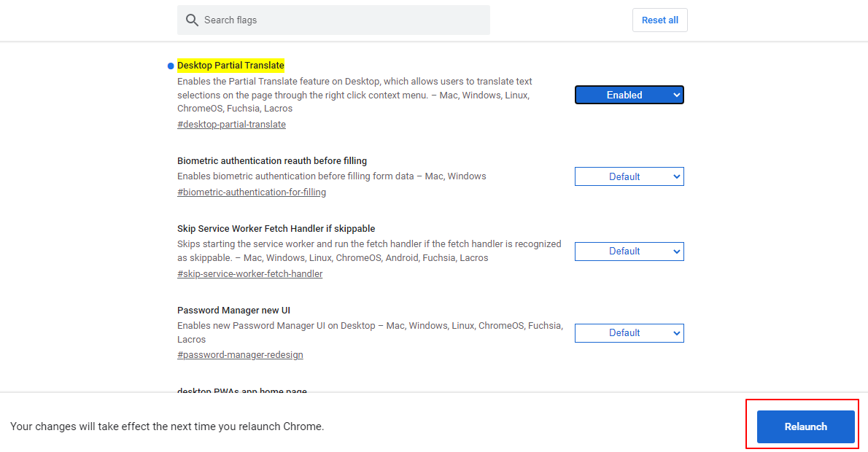Viewport: 868px width, 452px height.
Task: Click the Biometric authentication reauth before filling title
Action: [x=272, y=161]
